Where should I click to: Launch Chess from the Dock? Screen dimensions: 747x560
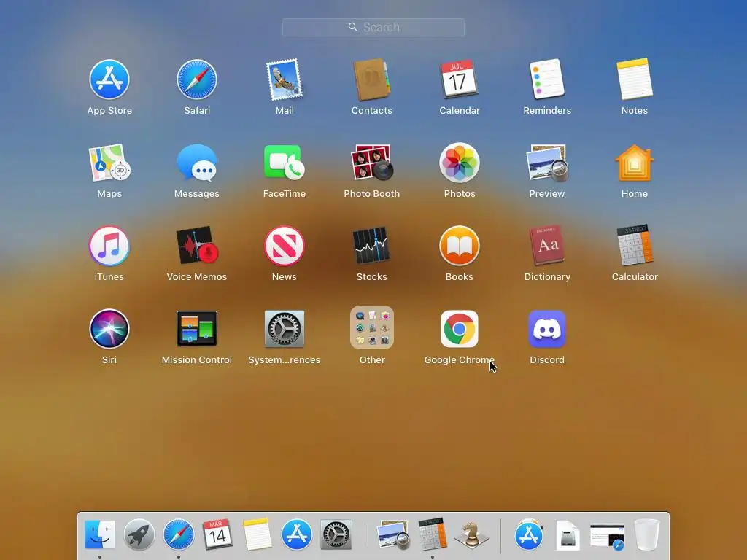(x=472, y=534)
